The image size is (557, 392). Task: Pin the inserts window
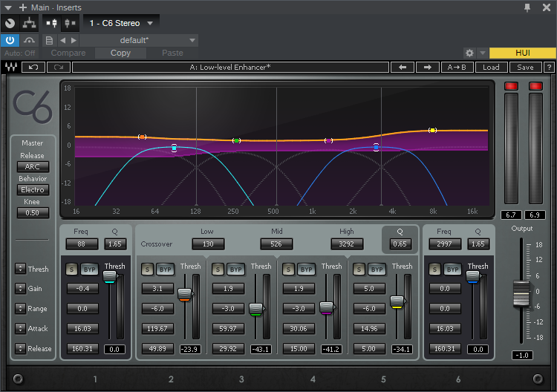tap(527, 7)
